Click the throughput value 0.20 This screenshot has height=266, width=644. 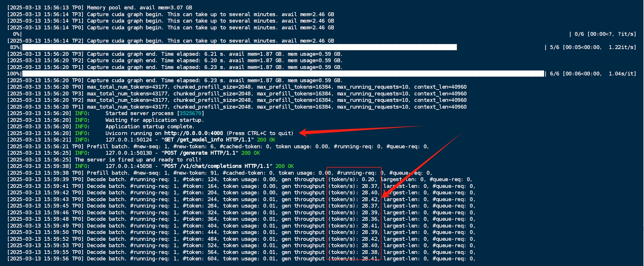[x=368, y=179]
